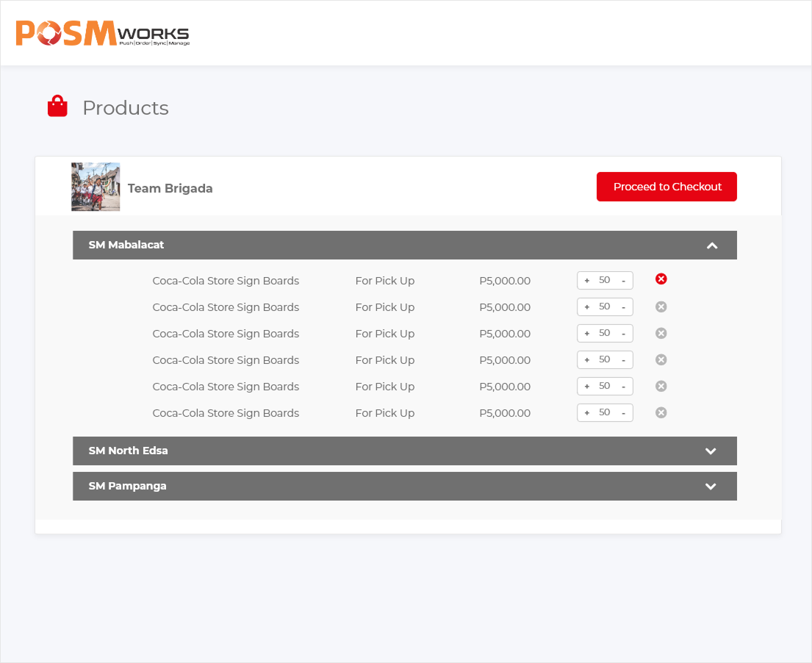Screen dimensions: 812x663
Task: Click minus in the last product row
Action: pos(623,413)
